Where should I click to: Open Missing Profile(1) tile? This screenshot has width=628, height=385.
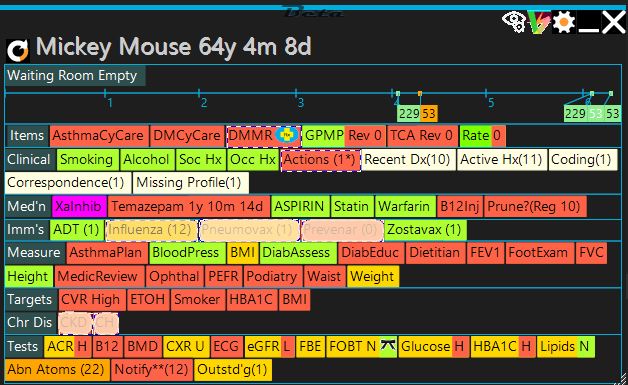(191, 183)
